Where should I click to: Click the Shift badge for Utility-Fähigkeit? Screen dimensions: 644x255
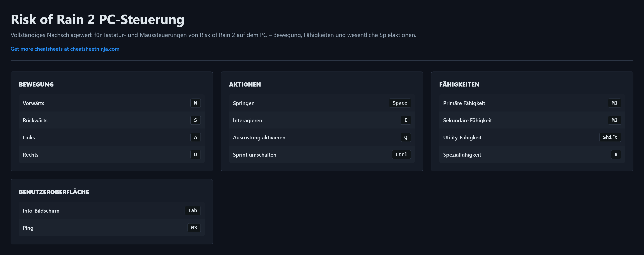pyautogui.click(x=610, y=137)
